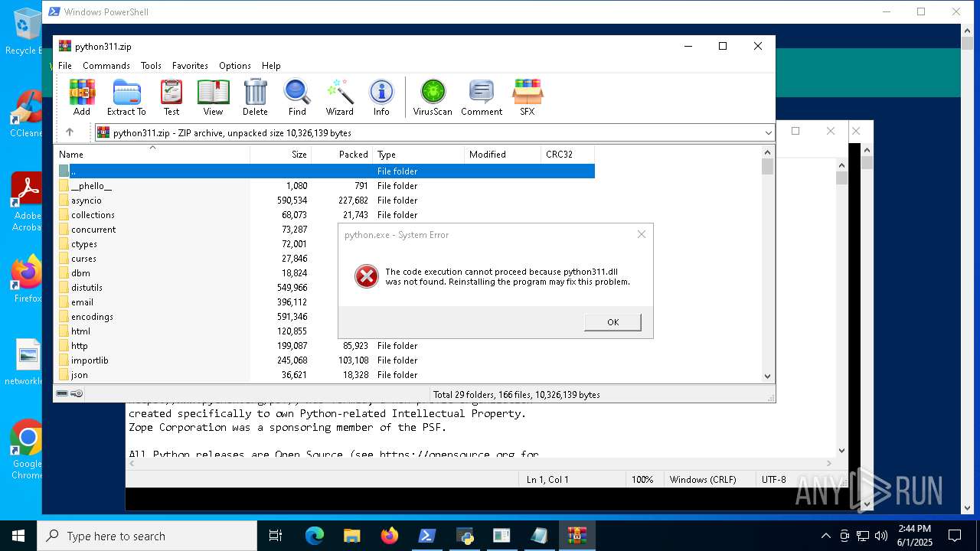Image resolution: width=980 pixels, height=551 pixels.
Task: Show hidden tray icons chevron
Action: tap(825, 536)
